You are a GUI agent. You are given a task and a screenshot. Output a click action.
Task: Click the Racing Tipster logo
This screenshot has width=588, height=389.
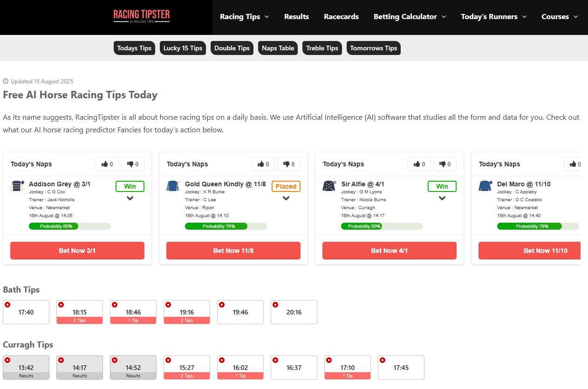point(142,16)
